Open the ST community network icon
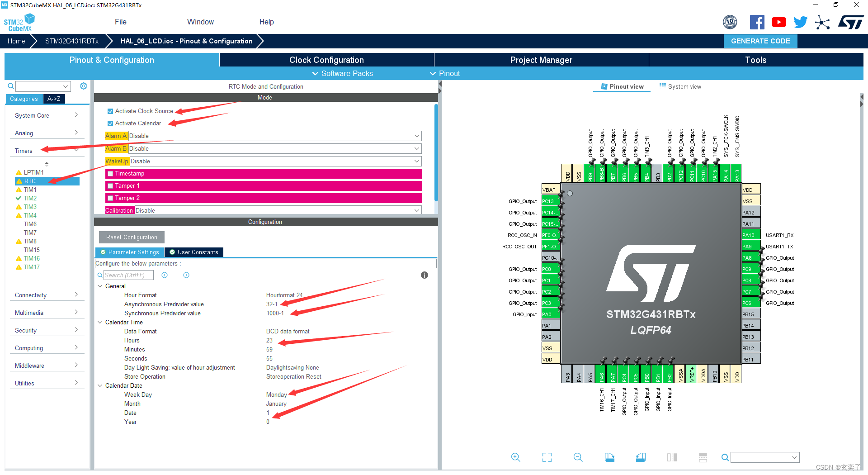868x475 pixels. click(822, 22)
